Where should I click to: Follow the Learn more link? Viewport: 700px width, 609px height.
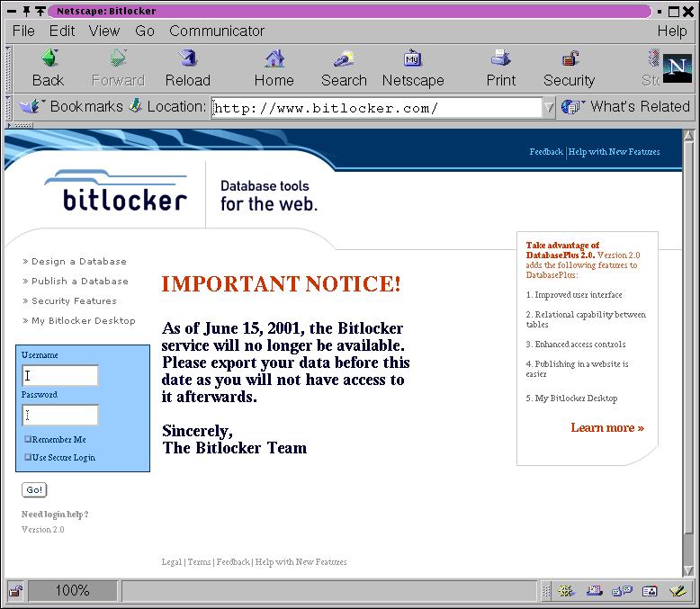pos(607,427)
